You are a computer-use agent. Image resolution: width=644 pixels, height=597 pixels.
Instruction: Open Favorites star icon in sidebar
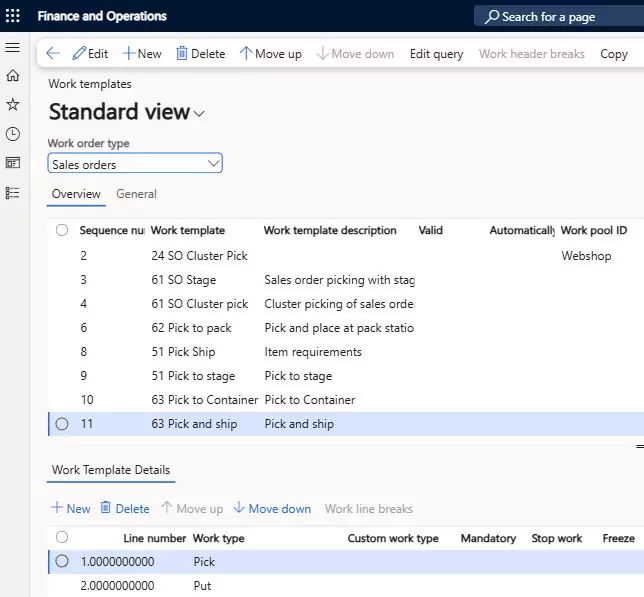pos(13,104)
